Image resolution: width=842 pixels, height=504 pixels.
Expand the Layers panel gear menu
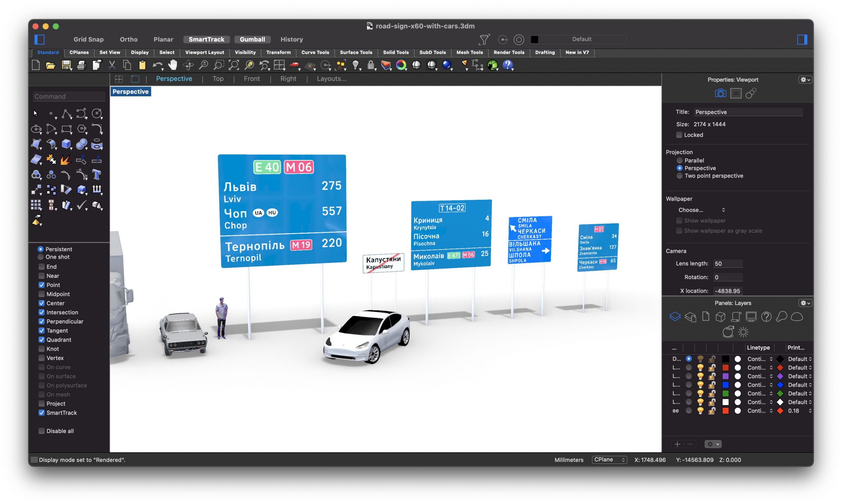tap(805, 303)
